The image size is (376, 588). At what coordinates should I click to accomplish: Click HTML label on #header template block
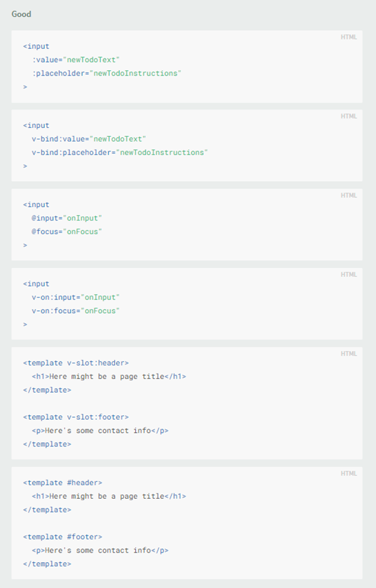tap(349, 474)
